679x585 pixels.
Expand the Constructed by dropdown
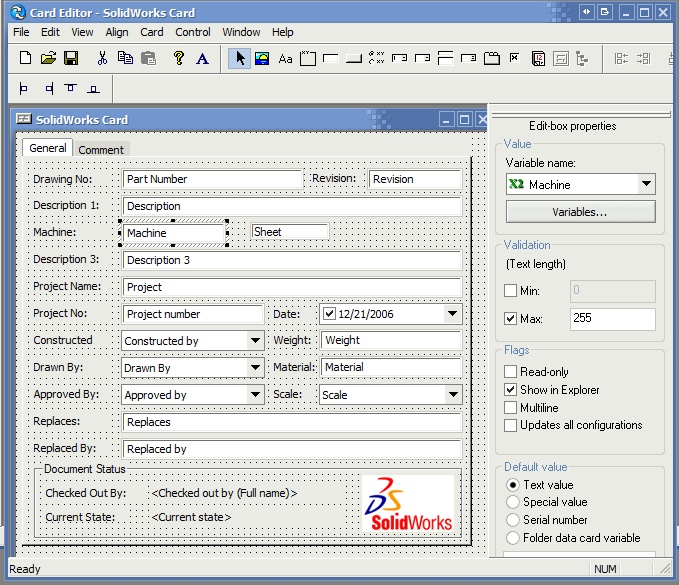255,340
